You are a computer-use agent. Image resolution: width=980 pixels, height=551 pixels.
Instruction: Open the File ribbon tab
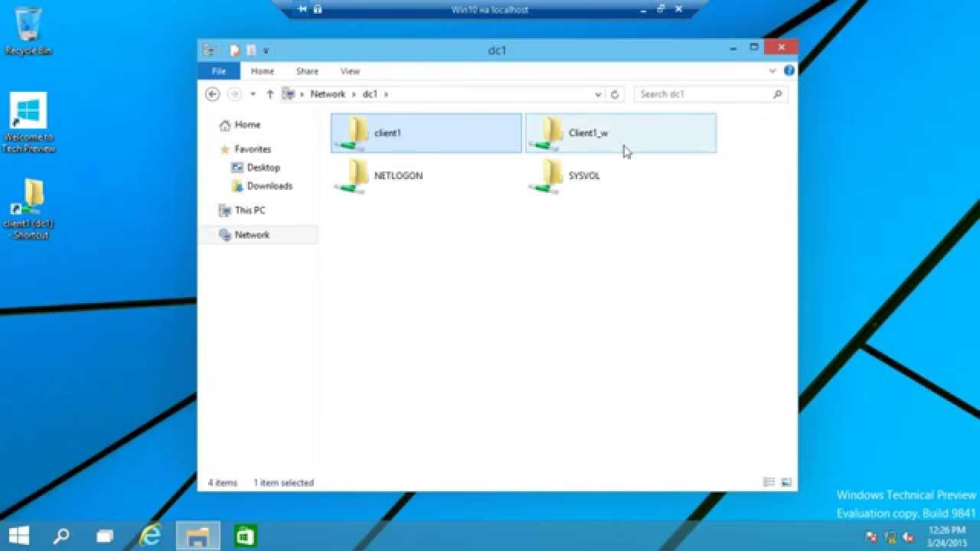click(x=219, y=71)
